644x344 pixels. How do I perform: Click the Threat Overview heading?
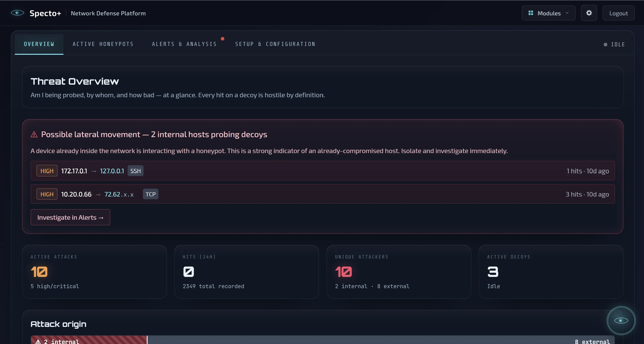coord(75,81)
